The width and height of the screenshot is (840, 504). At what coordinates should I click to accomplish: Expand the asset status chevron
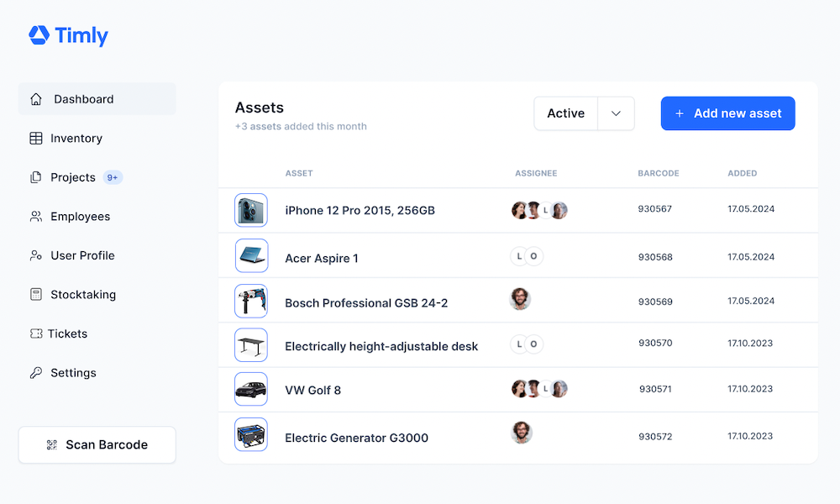pos(617,113)
